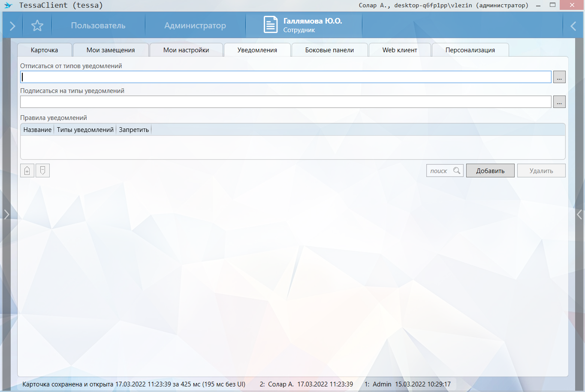585x392 pixels.
Task: Switch to the Карточка tab
Action: [44, 50]
